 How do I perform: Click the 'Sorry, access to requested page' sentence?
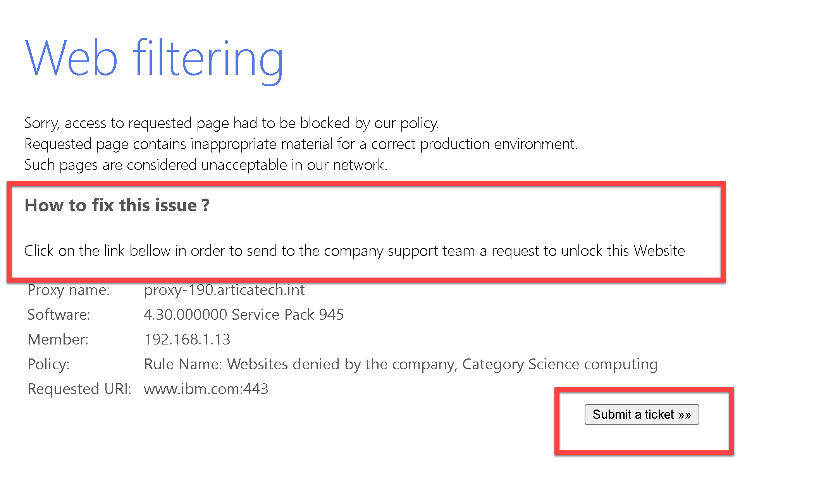pos(231,123)
